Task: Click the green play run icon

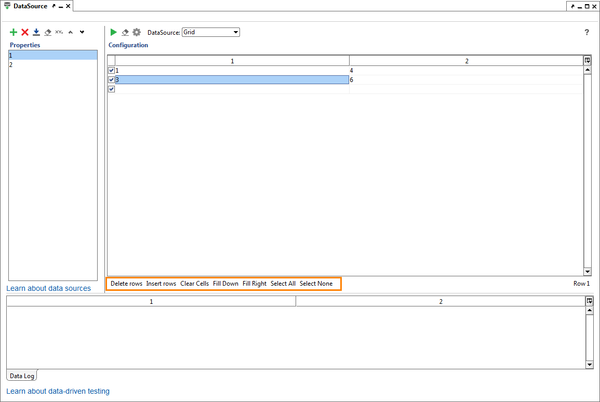Action: click(113, 32)
